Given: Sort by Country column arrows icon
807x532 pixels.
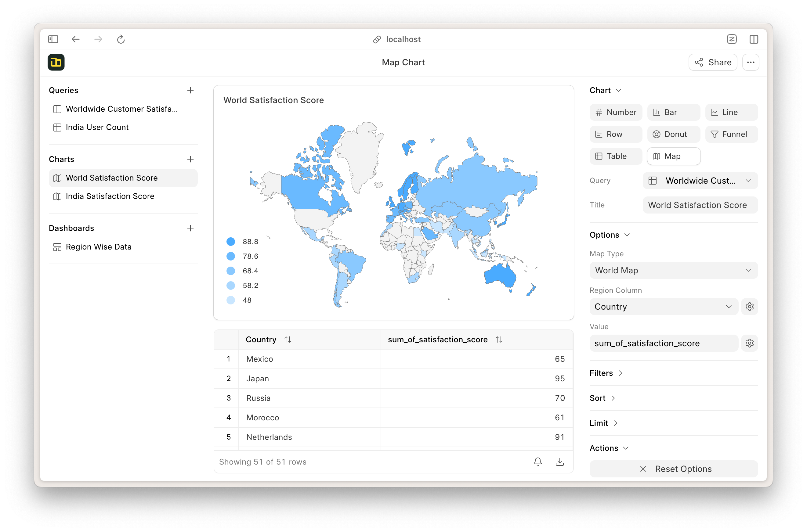Looking at the screenshot, I should pos(288,340).
